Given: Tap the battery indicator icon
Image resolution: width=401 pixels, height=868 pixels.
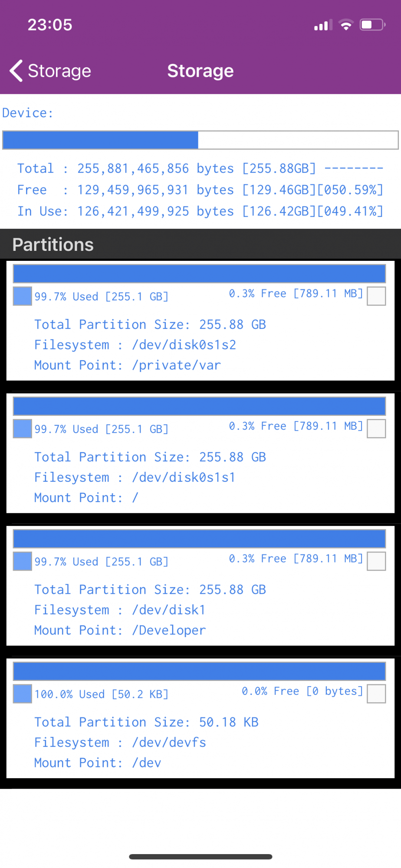Looking at the screenshot, I should point(372,25).
